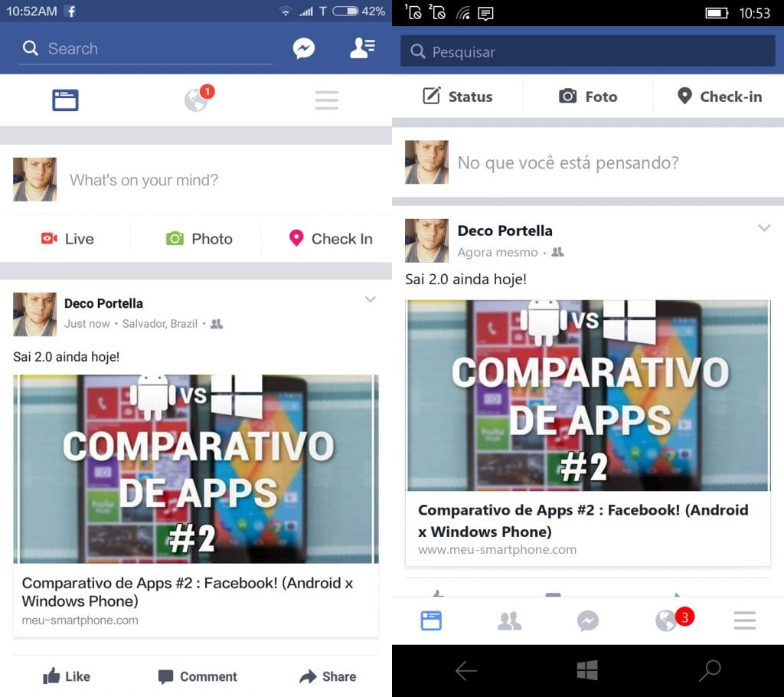The width and height of the screenshot is (784, 697).
Task: Expand post options chevron on Android post
Action: tap(370, 299)
